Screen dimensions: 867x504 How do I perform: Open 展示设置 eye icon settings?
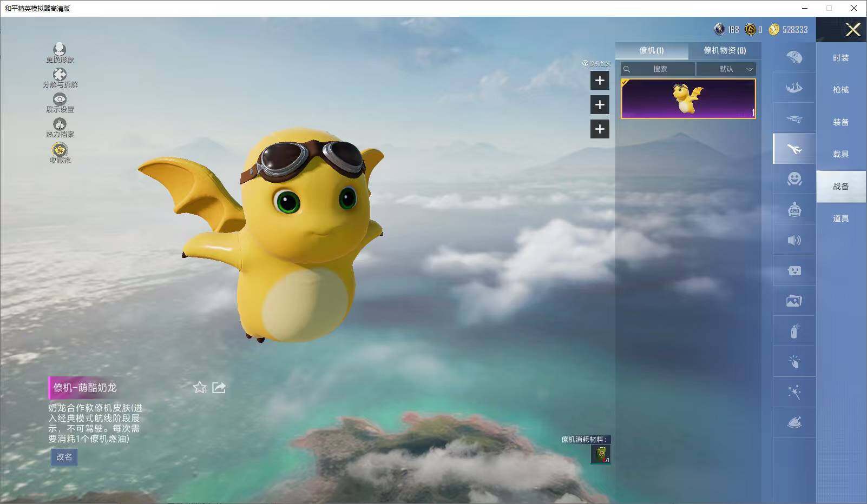(x=60, y=103)
